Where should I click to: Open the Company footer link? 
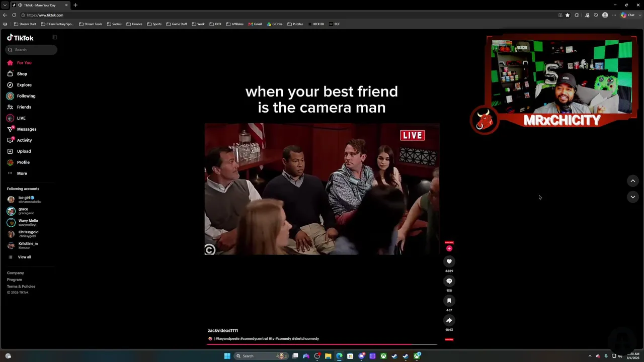point(16,273)
